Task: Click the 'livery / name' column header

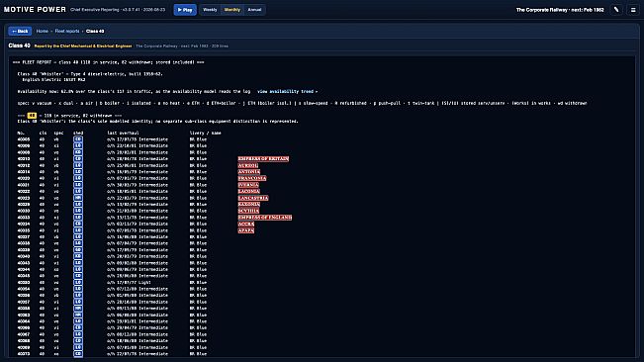Action: (206, 133)
